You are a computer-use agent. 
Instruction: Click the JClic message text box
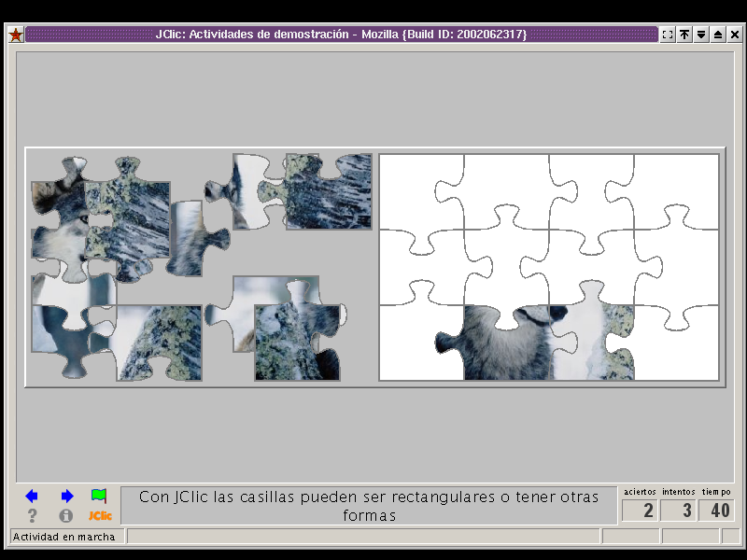point(369,505)
